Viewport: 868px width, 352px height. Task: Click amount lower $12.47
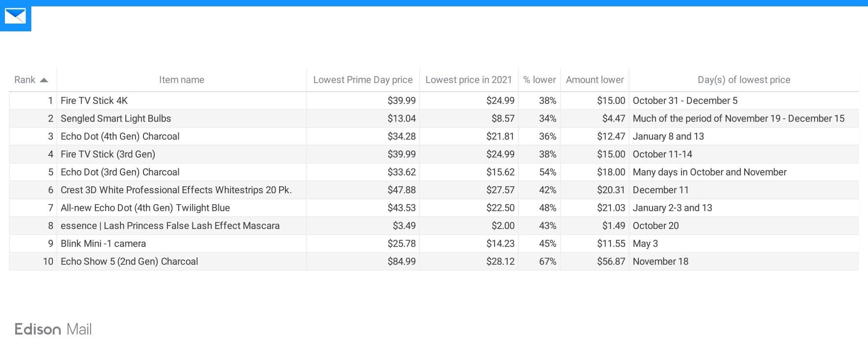coord(611,136)
